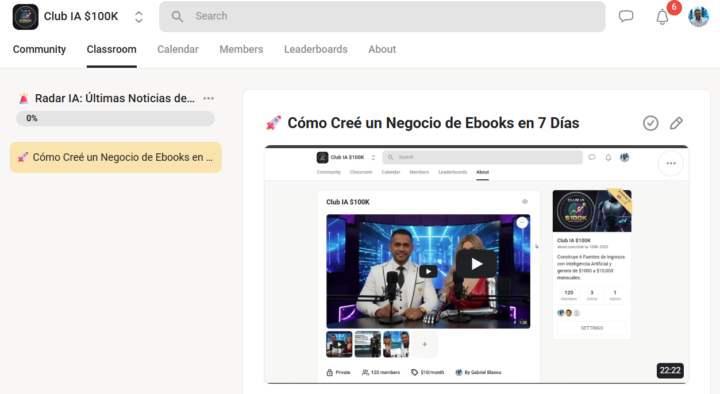Go to the Community tab
Image resolution: width=720 pixels, height=394 pixels.
[x=39, y=49]
